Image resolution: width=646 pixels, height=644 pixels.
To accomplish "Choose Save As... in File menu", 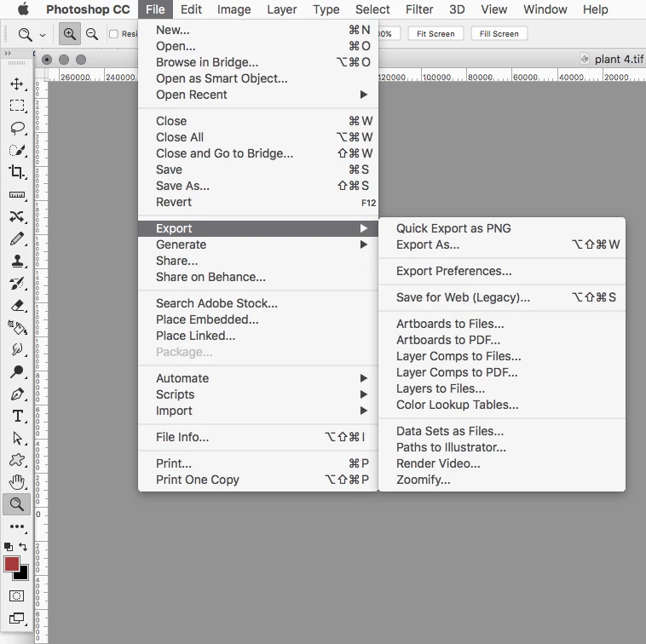I will pyautogui.click(x=258, y=186).
